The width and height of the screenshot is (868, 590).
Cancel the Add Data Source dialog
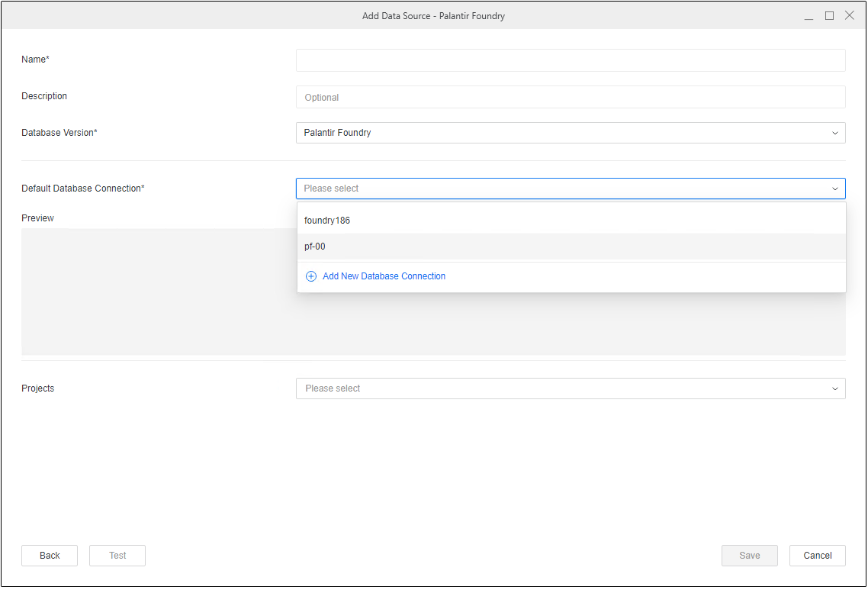tap(818, 556)
